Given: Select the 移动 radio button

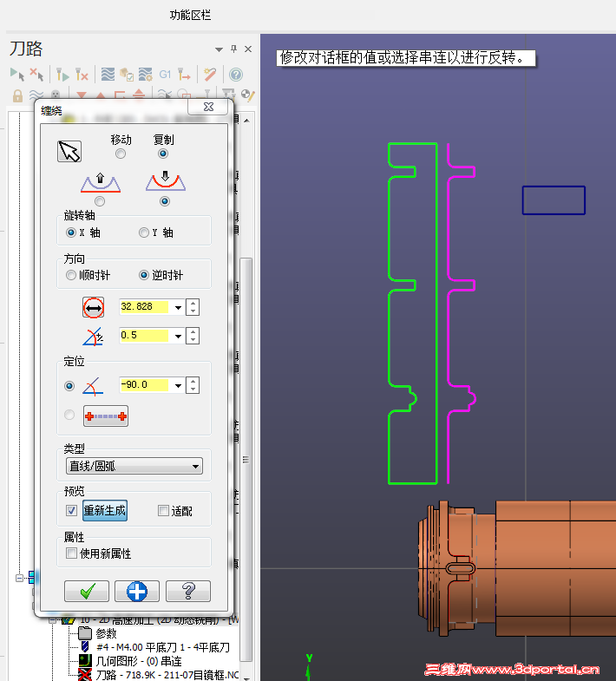Looking at the screenshot, I should coord(121,154).
